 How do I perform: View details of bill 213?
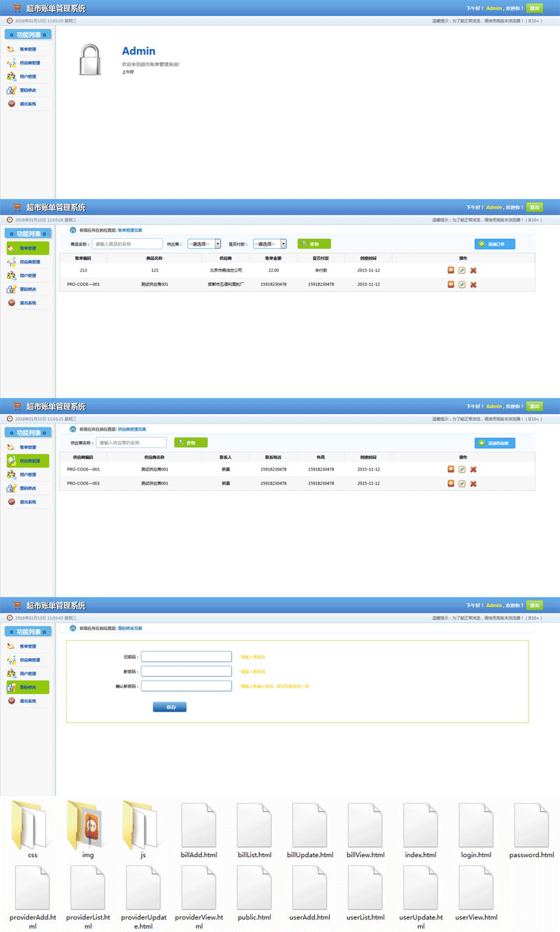pyautogui.click(x=451, y=270)
